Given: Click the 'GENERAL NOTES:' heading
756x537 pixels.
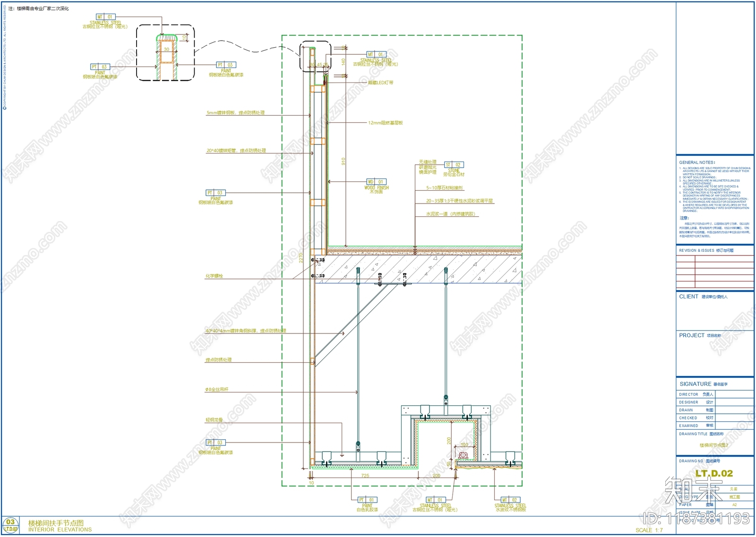Looking at the screenshot, I should [x=697, y=162].
